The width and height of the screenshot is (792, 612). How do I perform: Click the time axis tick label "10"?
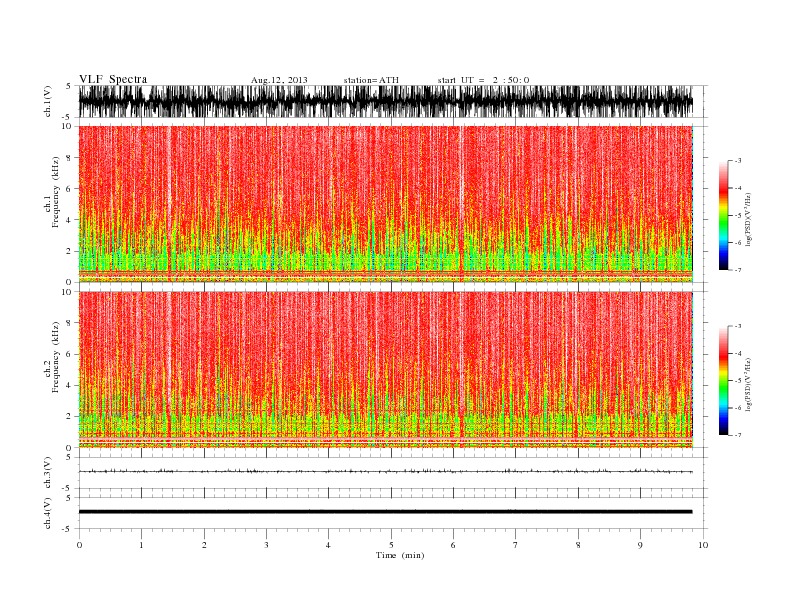tap(703, 545)
